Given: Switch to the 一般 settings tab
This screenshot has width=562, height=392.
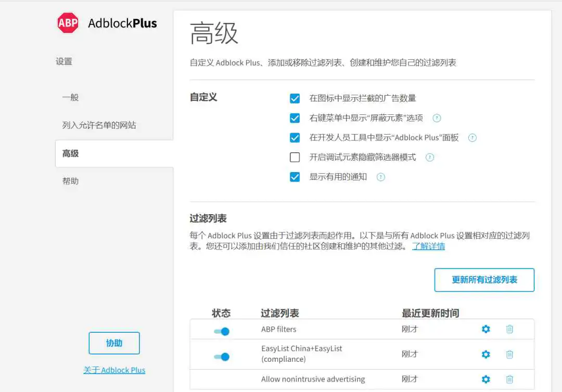Looking at the screenshot, I should (x=70, y=97).
